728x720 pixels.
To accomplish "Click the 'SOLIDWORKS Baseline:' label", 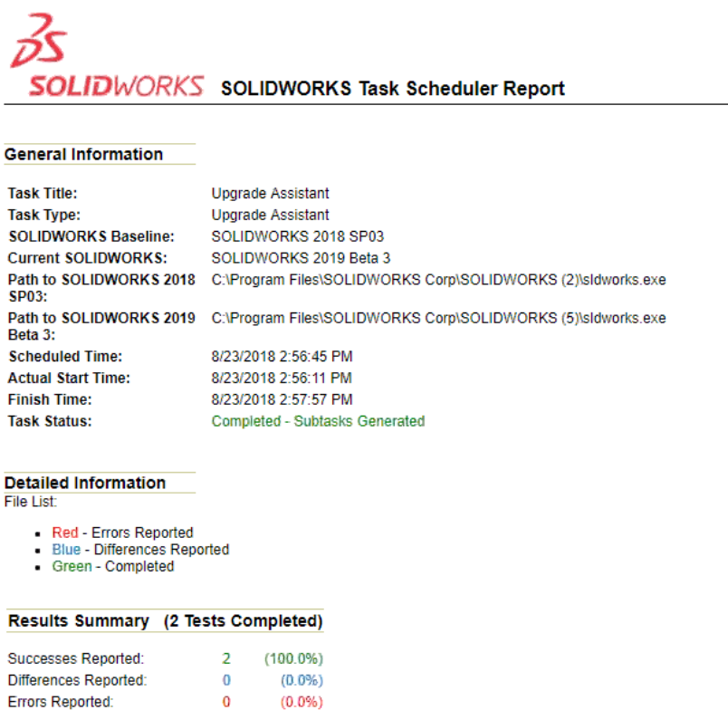I will pos(91,236).
